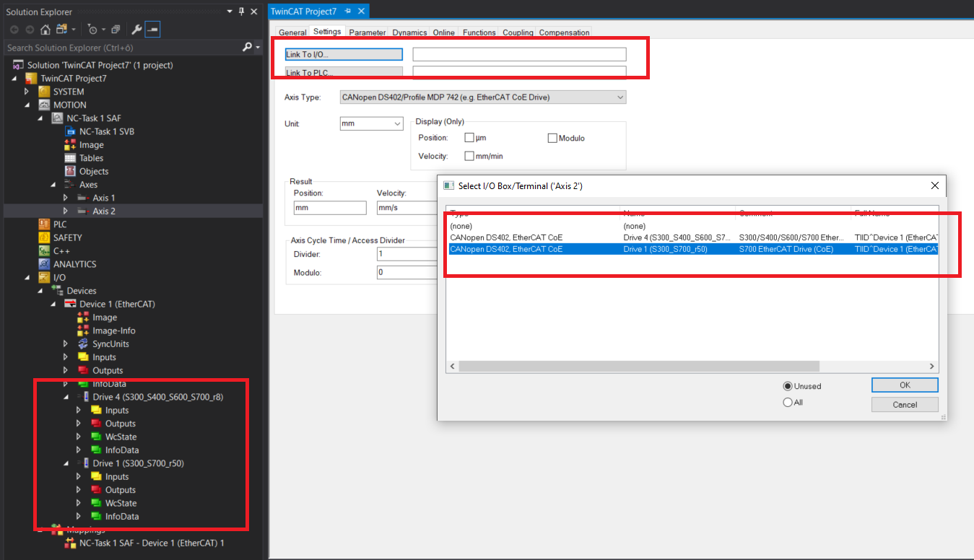
Task: Click the Link To I/O... button
Action: [343, 54]
